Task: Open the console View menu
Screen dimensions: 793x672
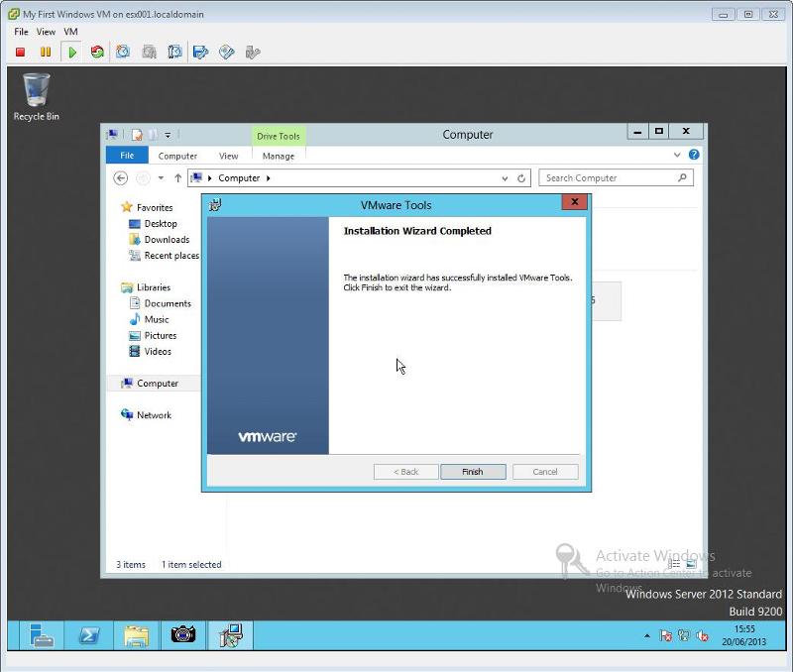Action: click(x=46, y=32)
